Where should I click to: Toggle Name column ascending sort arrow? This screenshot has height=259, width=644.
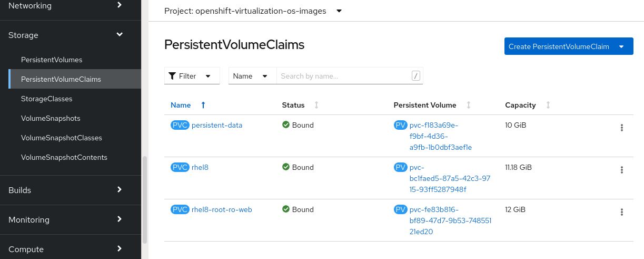(x=203, y=105)
